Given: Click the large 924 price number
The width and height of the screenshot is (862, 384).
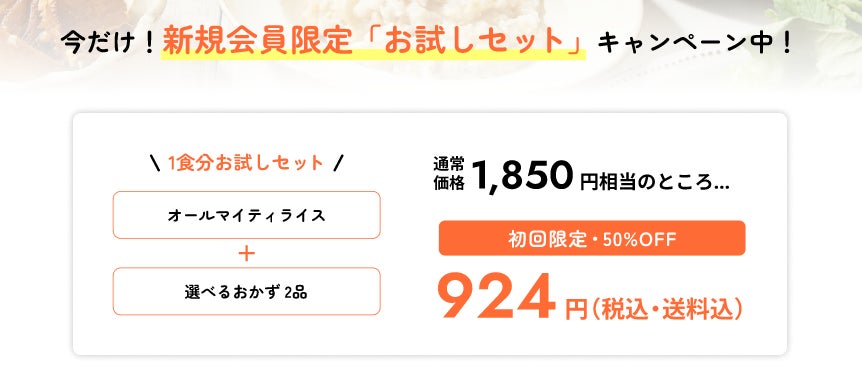Looking at the screenshot, I should (x=496, y=296).
